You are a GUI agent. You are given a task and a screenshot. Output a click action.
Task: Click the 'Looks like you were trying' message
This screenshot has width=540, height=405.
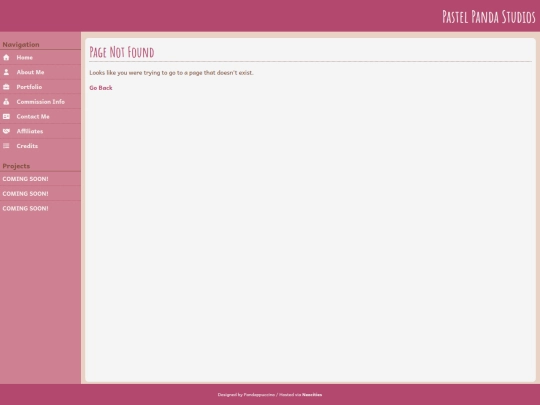point(171,73)
